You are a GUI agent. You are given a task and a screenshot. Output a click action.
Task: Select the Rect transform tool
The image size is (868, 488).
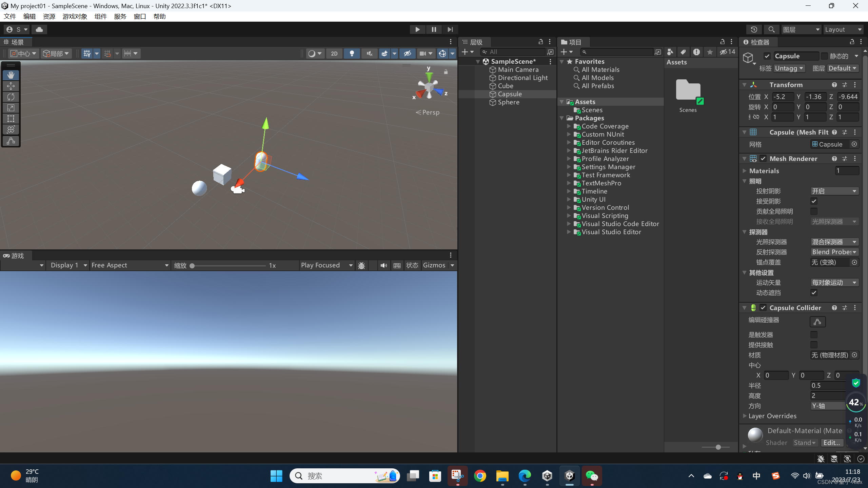coord(11,119)
